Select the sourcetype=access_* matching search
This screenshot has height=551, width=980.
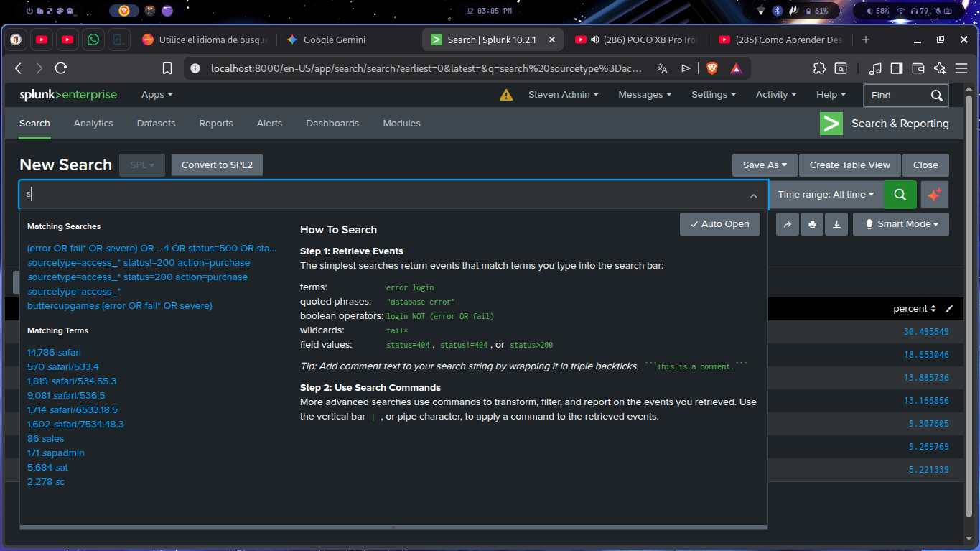(x=74, y=292)
